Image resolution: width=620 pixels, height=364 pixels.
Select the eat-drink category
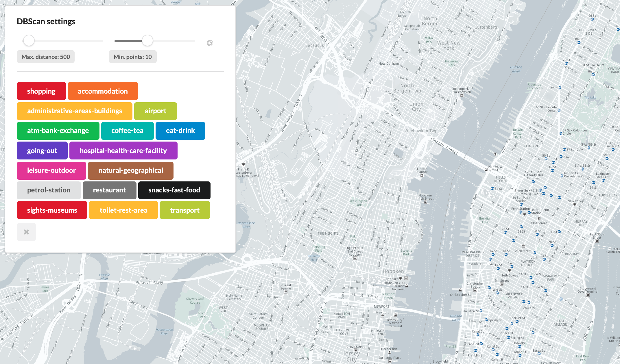(180, 131)
